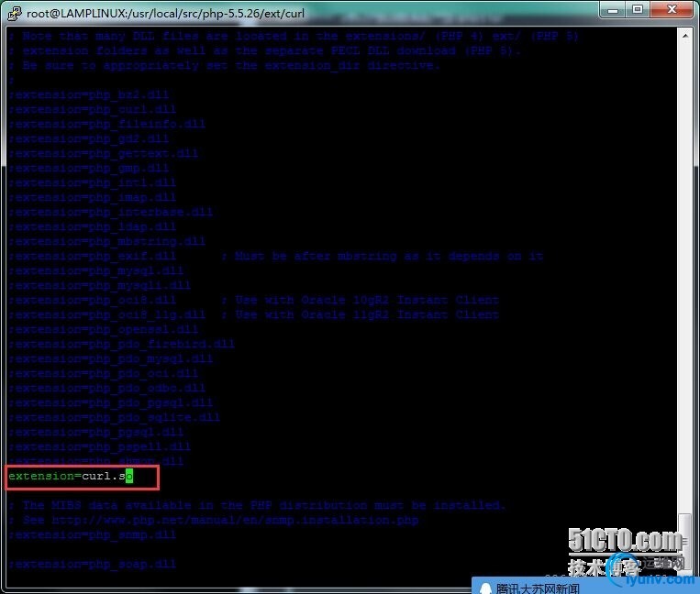
Task: Click the QQ penguin icon in the news popup
Action: click(x=485, y=588)
